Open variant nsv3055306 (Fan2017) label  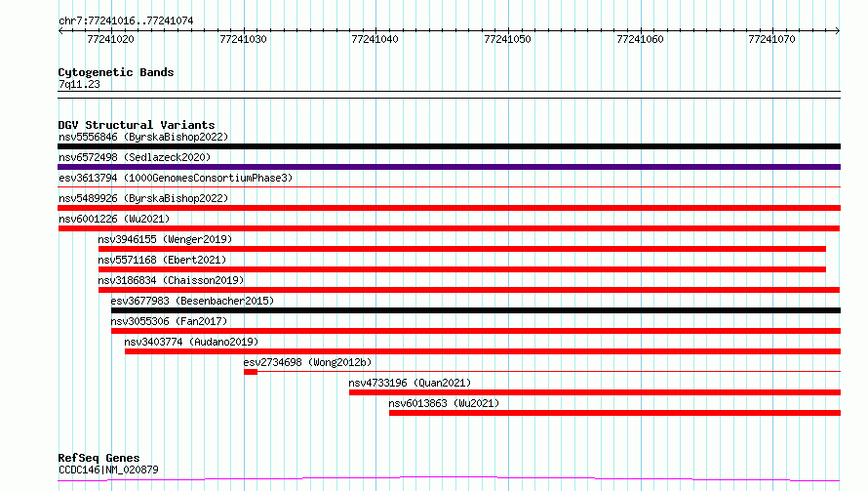click(x=169, y=321)
